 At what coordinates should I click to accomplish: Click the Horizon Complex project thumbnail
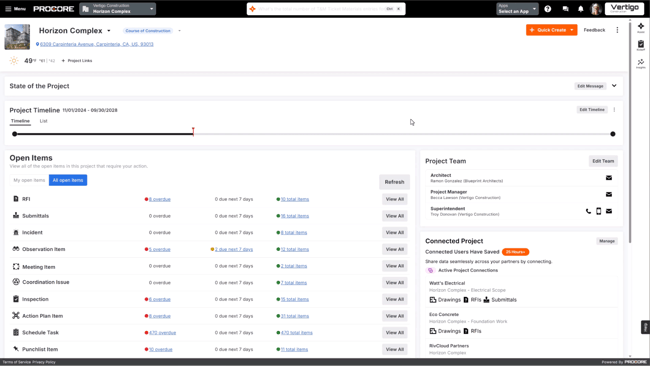coord(17,37)
